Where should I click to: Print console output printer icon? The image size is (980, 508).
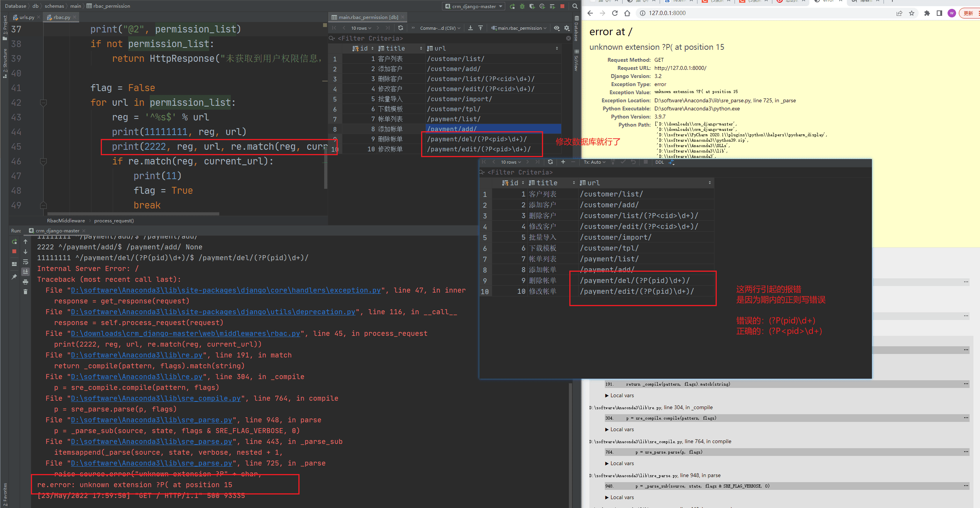[x=25, y=282]
